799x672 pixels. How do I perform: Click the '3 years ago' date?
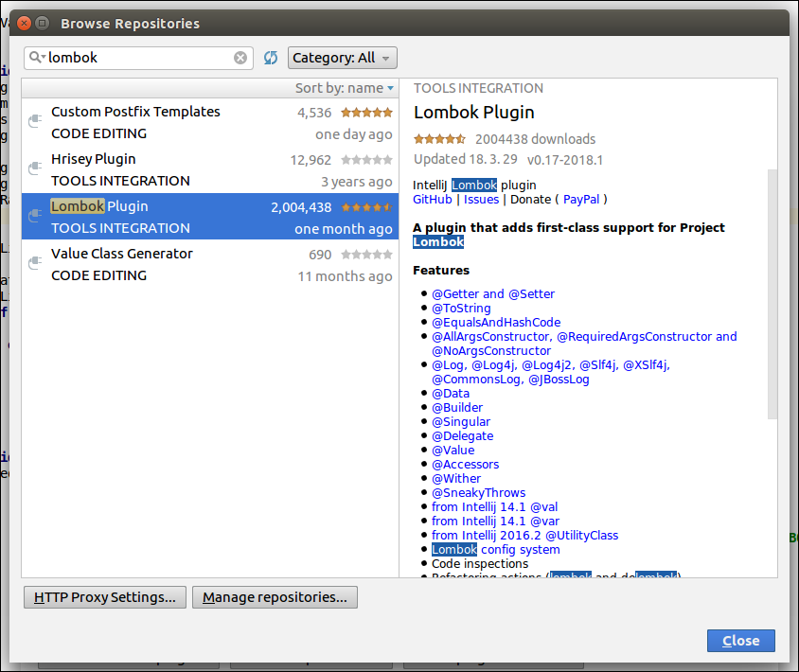(x=357, y=182)
